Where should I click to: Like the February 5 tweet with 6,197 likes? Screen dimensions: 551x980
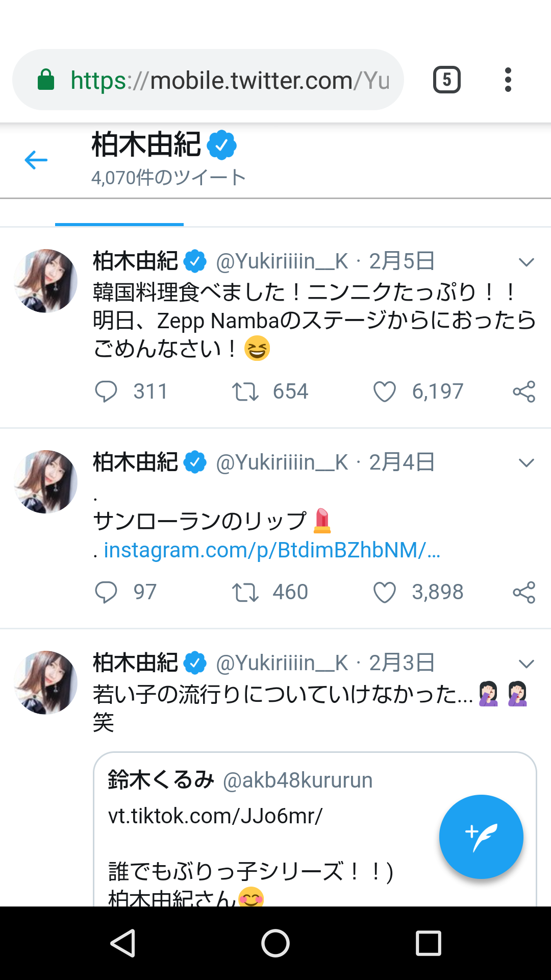click(x=385, y=391)
